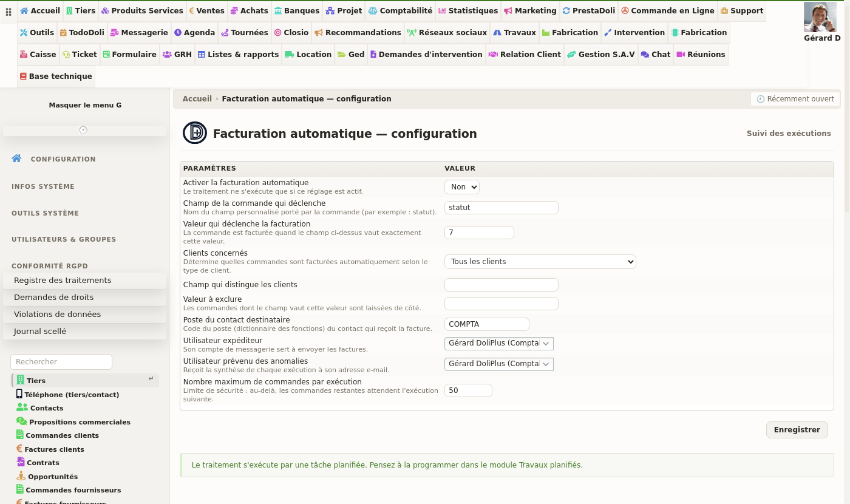Click the apps grid launcher icon
This screenshot has height=504, width=850.
[8, 12]
